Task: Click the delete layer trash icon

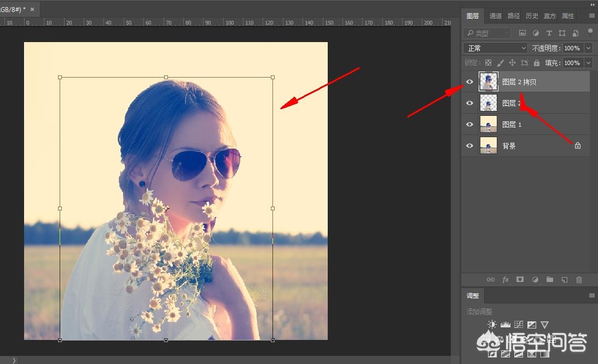Action: coord(579,280)
